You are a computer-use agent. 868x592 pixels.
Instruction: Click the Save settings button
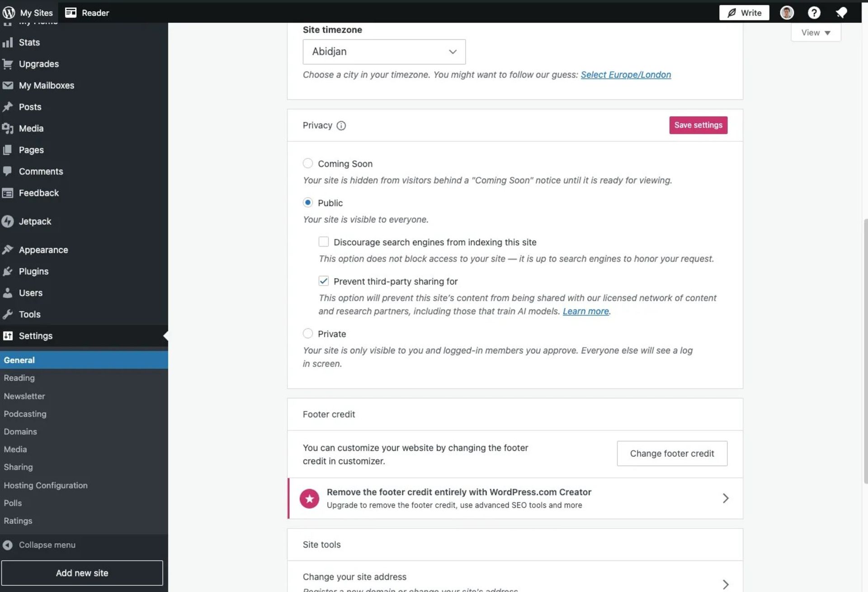click(698, 125)
